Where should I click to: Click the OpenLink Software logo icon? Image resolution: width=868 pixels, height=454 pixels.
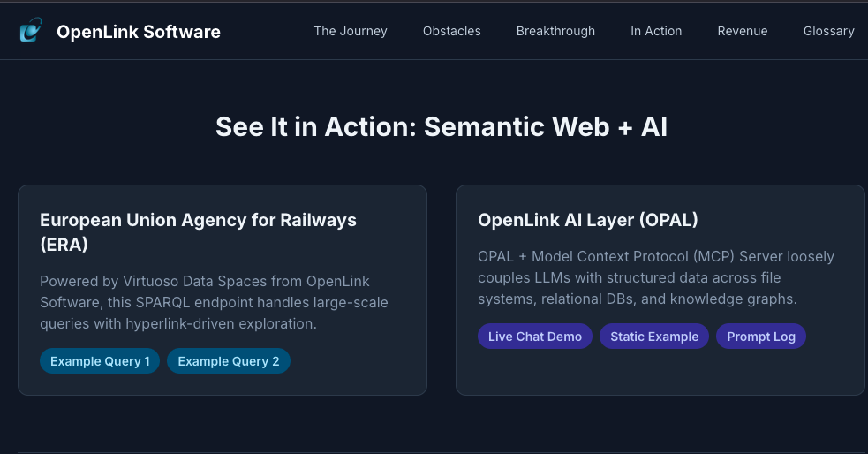[31, 30]
